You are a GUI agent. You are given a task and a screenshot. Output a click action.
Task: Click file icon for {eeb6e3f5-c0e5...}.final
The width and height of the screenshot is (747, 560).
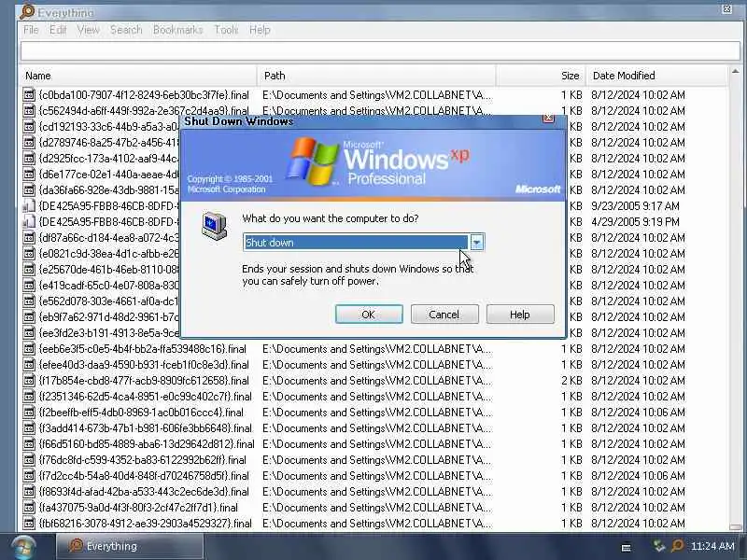pos(29,348)
